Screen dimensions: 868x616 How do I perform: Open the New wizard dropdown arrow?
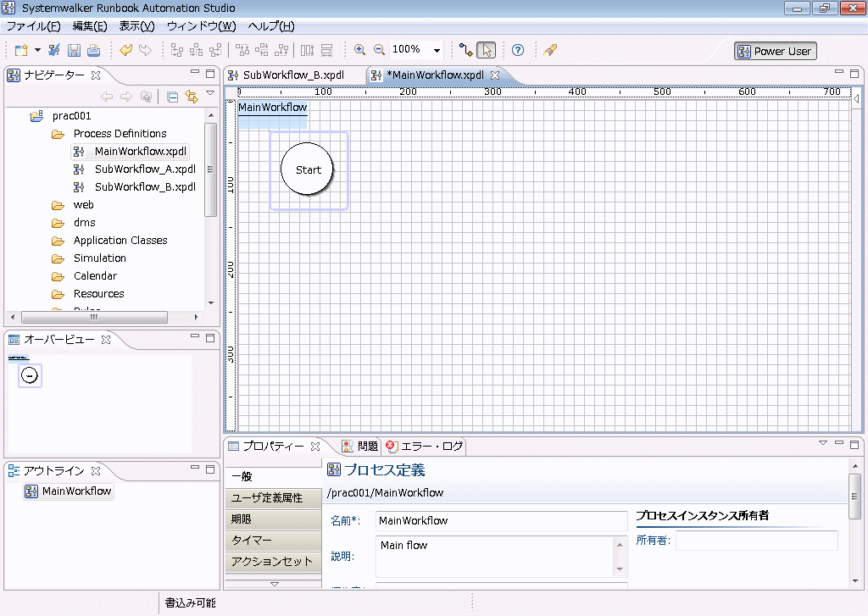pos(37,50)
